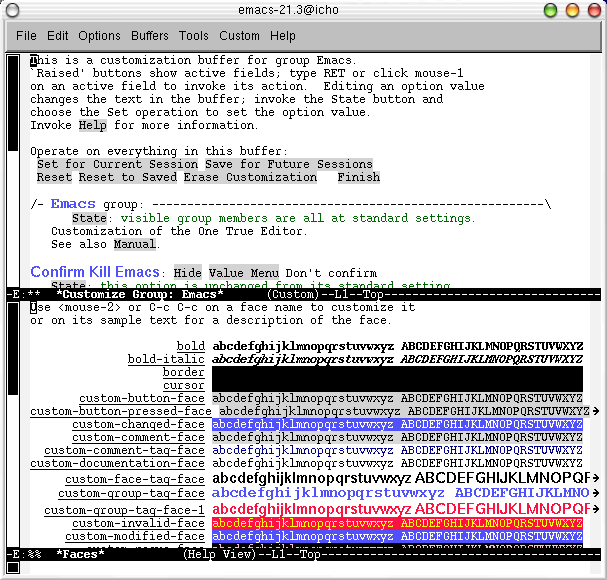Open Value Menu for Confirm Kill Emacs

(x=243, y=273)
